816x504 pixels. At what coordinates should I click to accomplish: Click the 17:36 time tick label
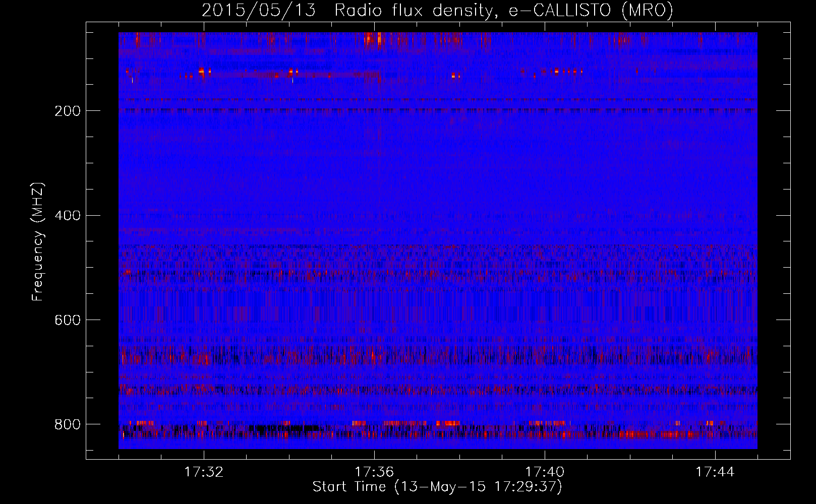tap(374, 472)
